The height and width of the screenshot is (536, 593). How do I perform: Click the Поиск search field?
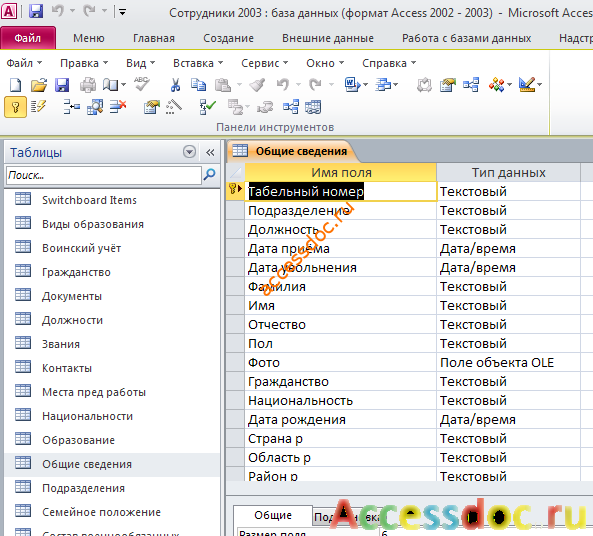click(x=104, y=175)
